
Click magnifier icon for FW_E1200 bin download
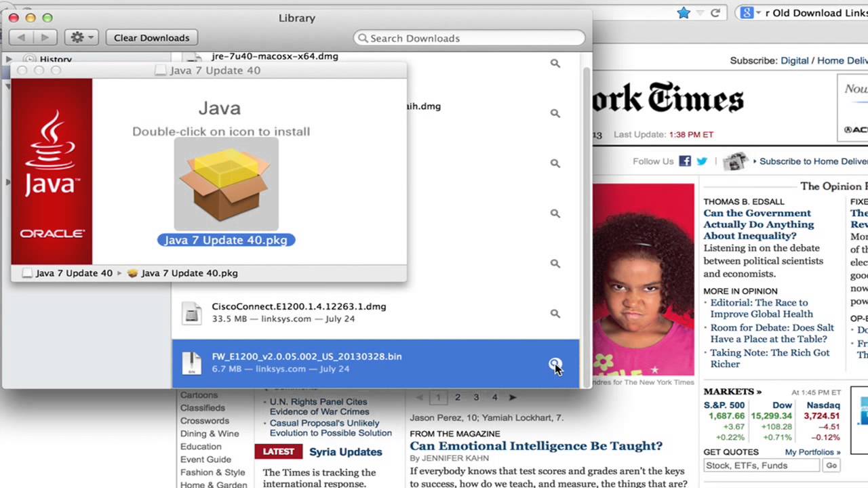(x=555, y=365)
